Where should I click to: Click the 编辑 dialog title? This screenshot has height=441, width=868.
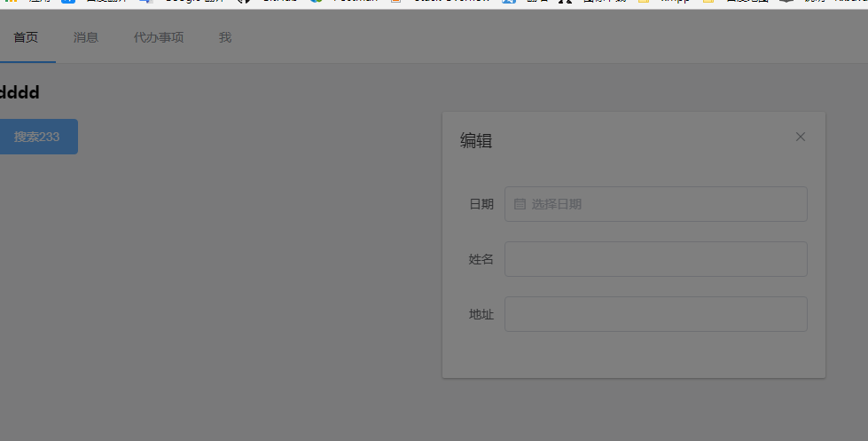pyautogui.click(x=476, y=141)
